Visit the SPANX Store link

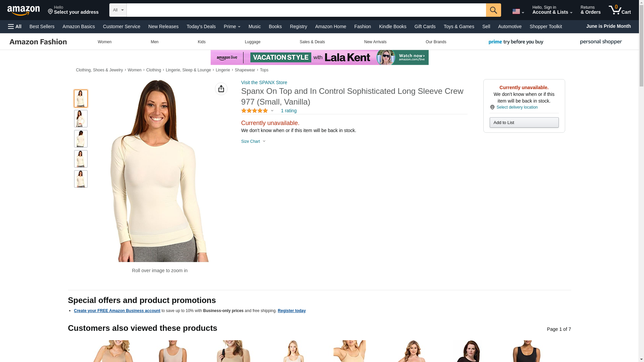[x=264, y=82]
